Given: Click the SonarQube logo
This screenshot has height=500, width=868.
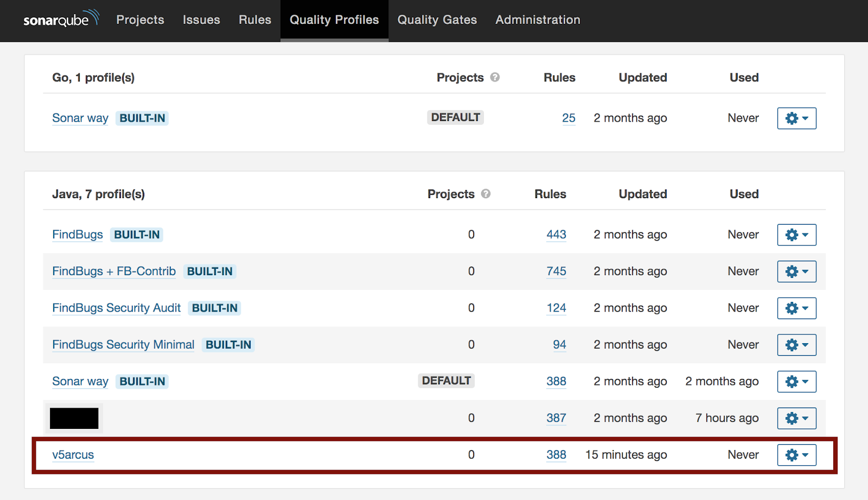Looking at the screenshot, I should pos(61,18).
